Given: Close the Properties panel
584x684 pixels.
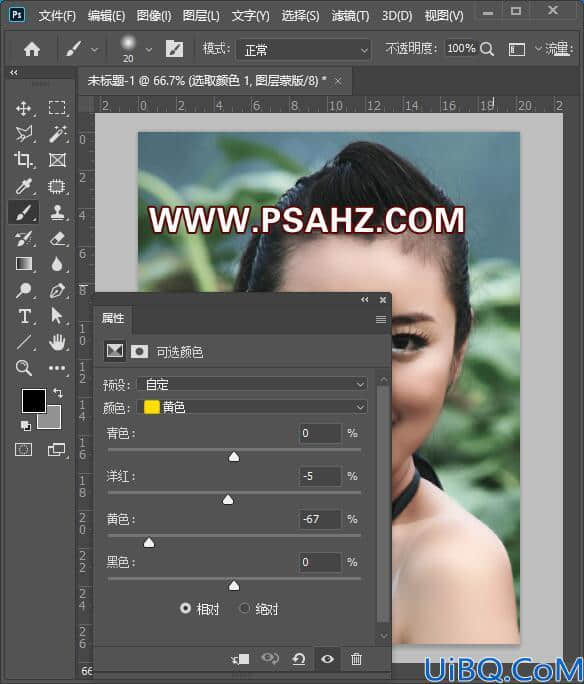Looking at the screenshot, I should 383,300.
